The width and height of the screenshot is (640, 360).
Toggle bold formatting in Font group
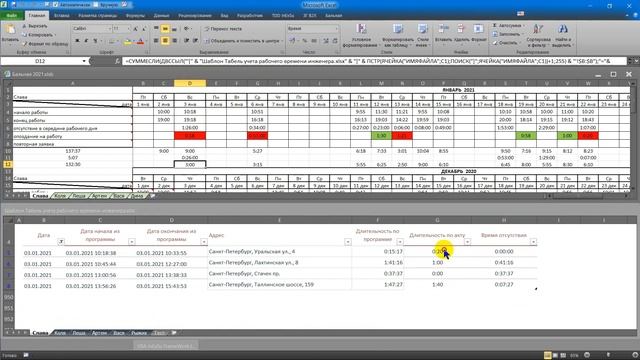tap(77, 41)
